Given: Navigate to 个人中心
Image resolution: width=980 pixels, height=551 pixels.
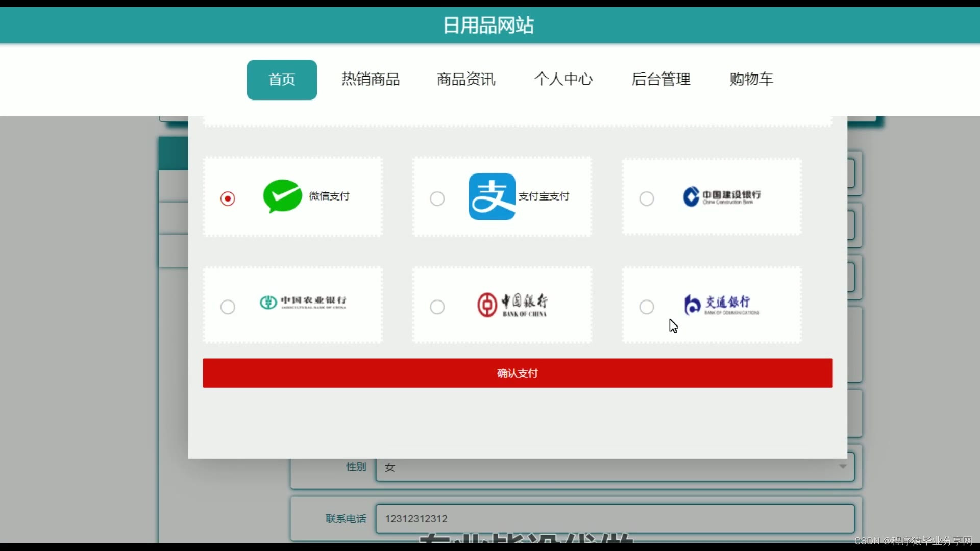Looking at the screenshot, I should click(563, 80).
